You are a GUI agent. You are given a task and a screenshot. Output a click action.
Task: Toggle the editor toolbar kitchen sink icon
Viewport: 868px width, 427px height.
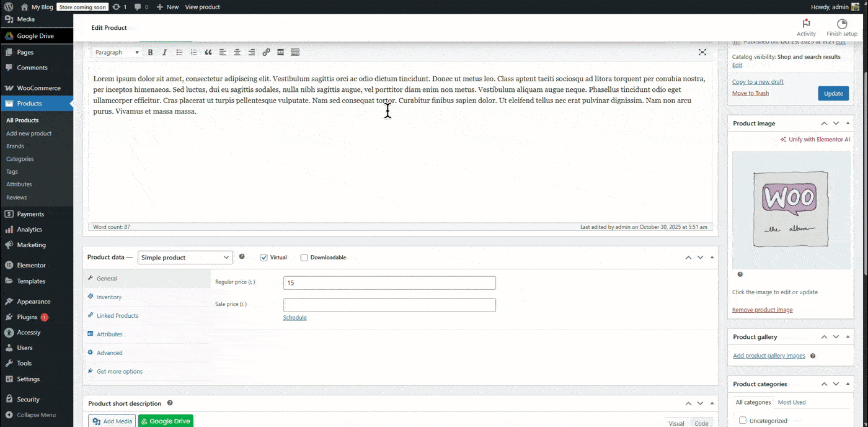tap(295, 53)
